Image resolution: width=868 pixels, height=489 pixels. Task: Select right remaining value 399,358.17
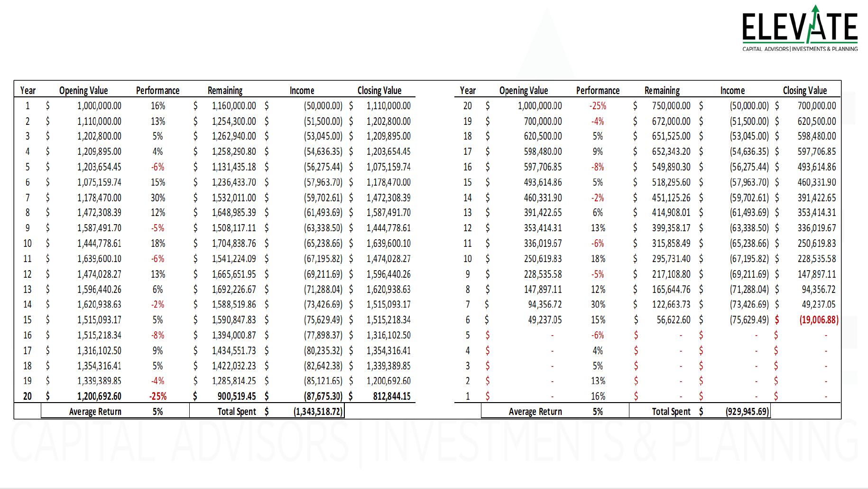click(x=671, y=228)
